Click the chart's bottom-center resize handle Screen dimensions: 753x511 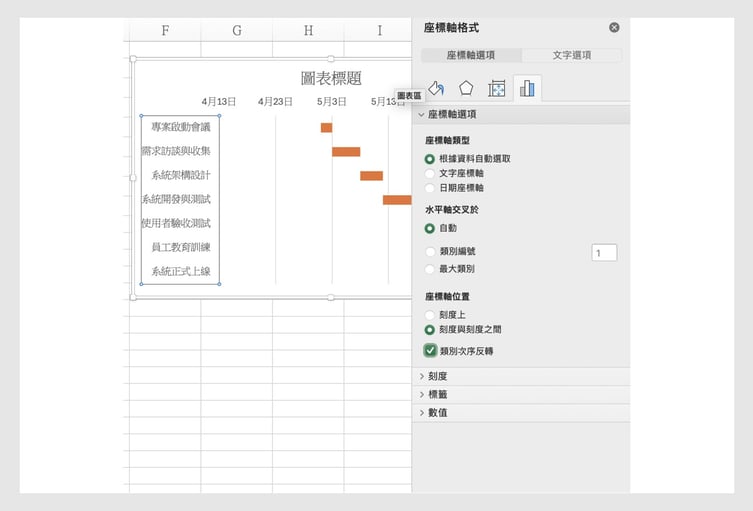pyautogui.click(x=331, y=297)
